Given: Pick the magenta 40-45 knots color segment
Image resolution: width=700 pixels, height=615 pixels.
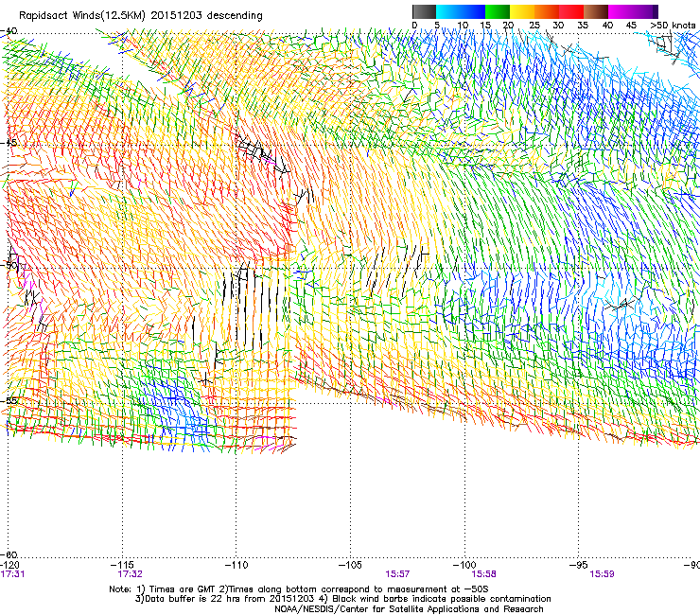Looking at the screenshot, I should click(621, 12).
